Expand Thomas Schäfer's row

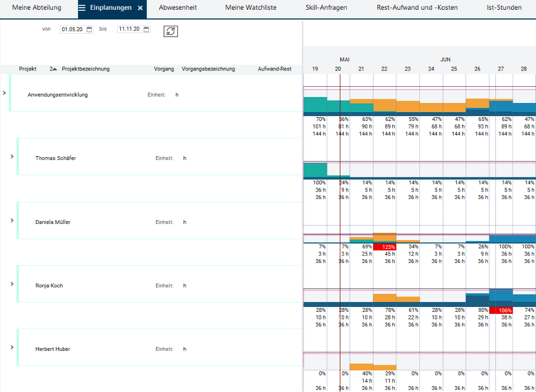(12, 156)
